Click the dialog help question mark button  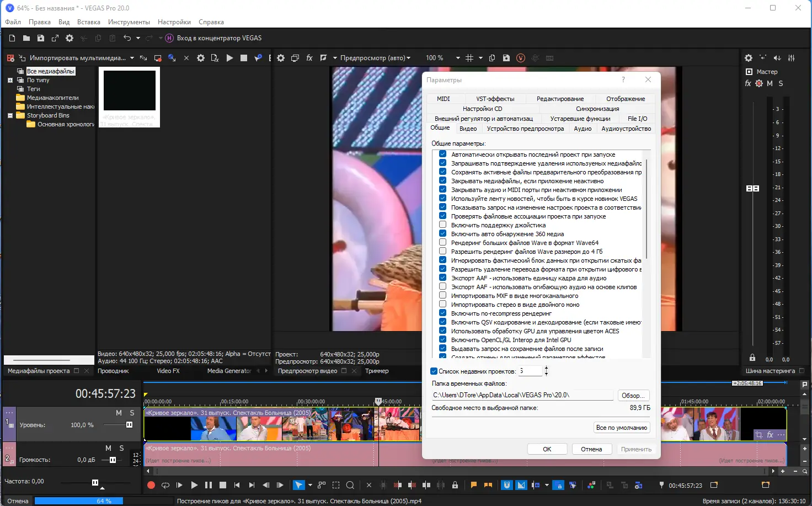623,79
